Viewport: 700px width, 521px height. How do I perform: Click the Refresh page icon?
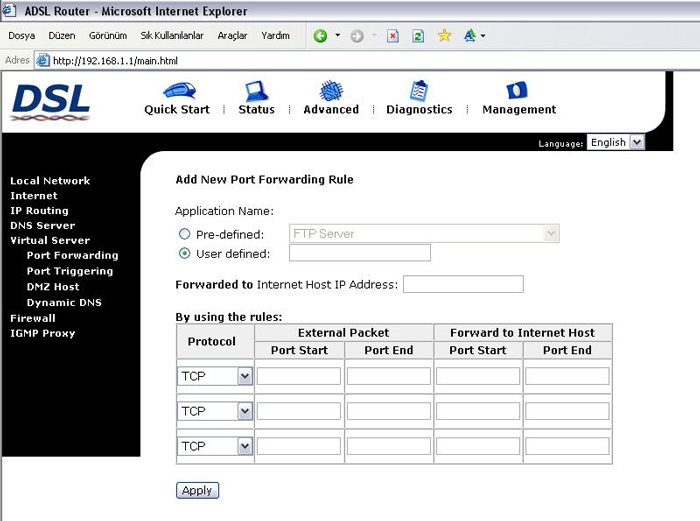[x=418, y=36]
